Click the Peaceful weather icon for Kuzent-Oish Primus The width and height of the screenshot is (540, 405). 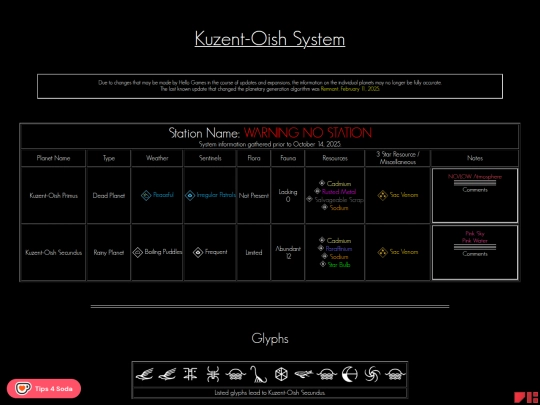(x=146, y=195)
